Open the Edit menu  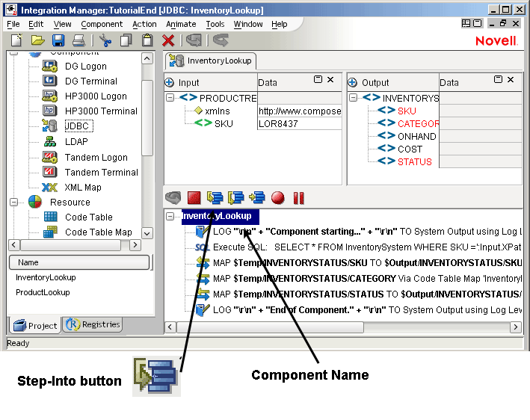click(x=36, y=25)
